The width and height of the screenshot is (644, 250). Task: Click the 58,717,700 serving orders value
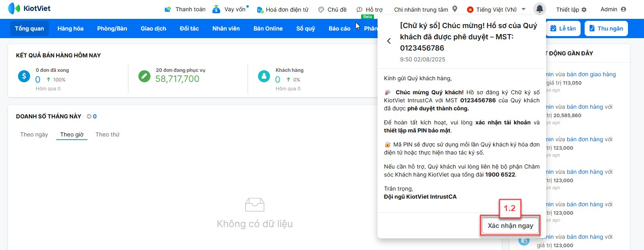point(177,79)
